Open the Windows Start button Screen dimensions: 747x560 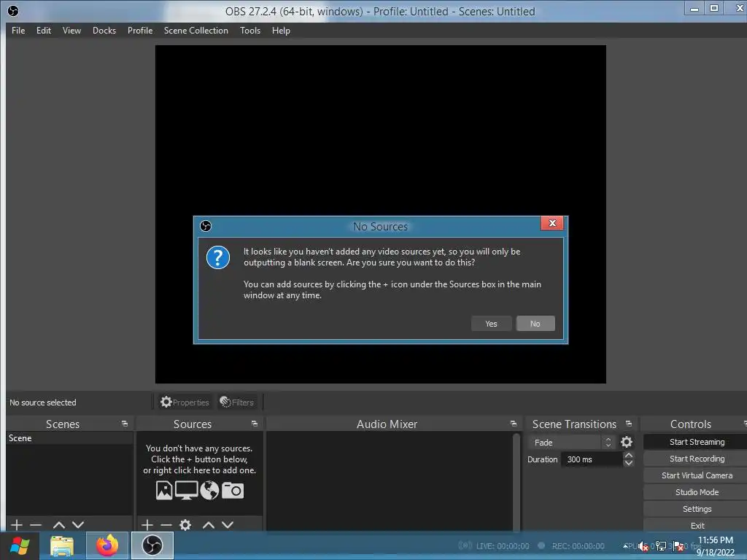pos(20,545)
